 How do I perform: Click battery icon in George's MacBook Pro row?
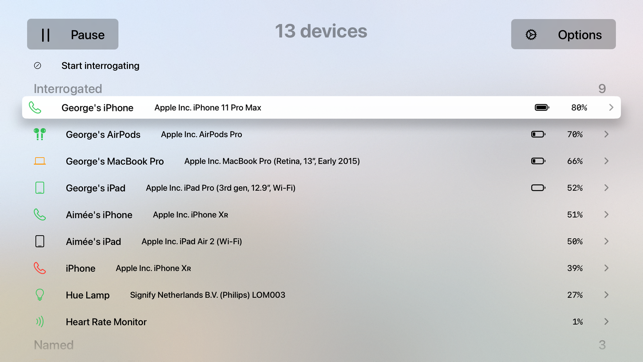[x=538, y=161]
